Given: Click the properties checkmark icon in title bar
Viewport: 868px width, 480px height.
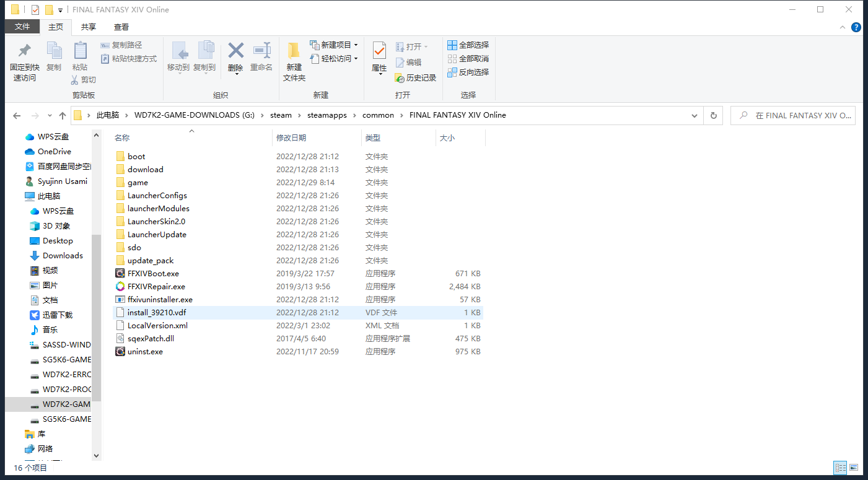Looking at the screenshot, I should (35, 10).
